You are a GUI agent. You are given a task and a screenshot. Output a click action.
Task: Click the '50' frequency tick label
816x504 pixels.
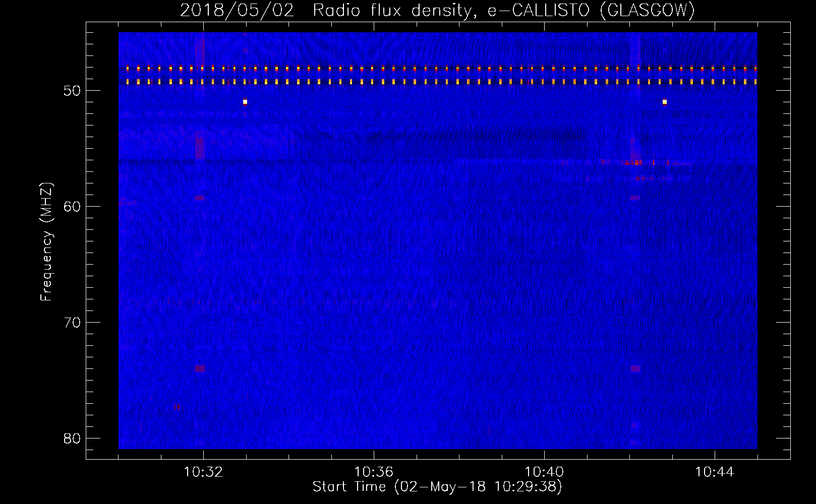pos(73,91)
